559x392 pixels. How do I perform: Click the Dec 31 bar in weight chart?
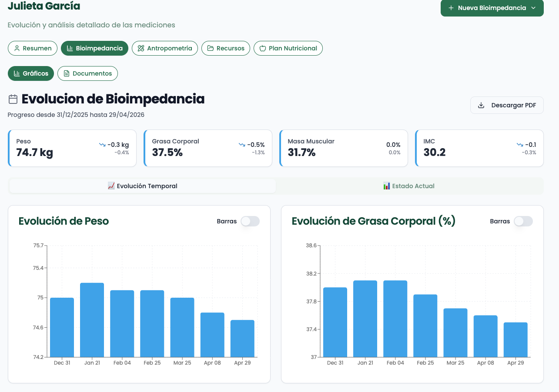coord(62,327)
